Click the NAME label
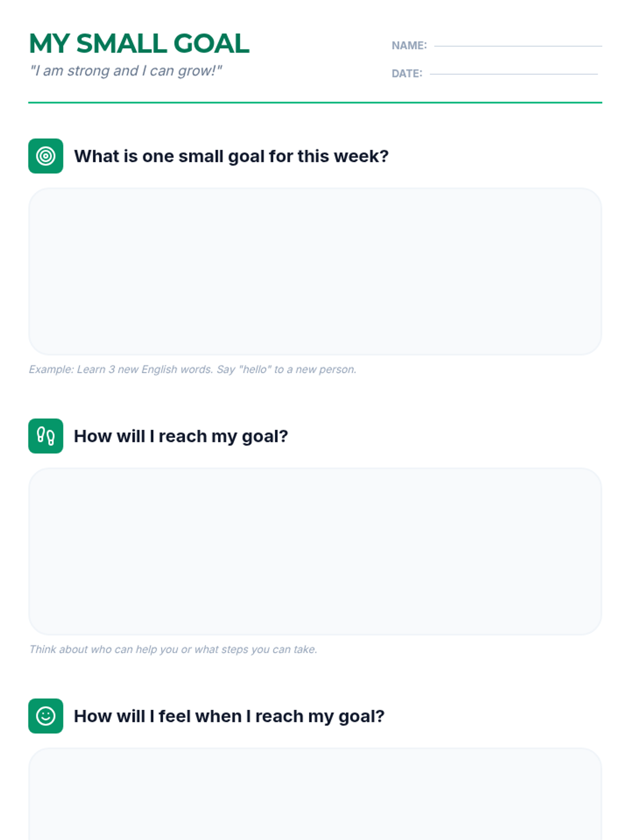Viewport: 630px width, 840px height. pos(409,46)
